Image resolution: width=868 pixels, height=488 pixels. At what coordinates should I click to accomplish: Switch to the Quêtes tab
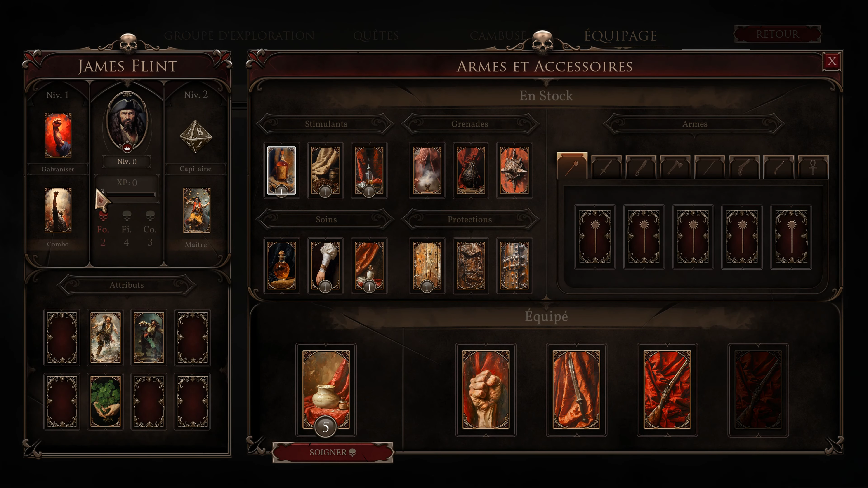376,35
